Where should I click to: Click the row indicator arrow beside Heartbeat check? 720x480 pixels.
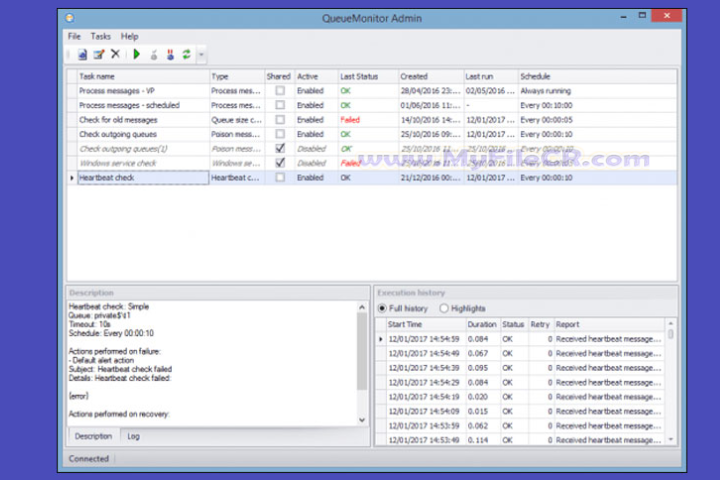click(72, 178)
